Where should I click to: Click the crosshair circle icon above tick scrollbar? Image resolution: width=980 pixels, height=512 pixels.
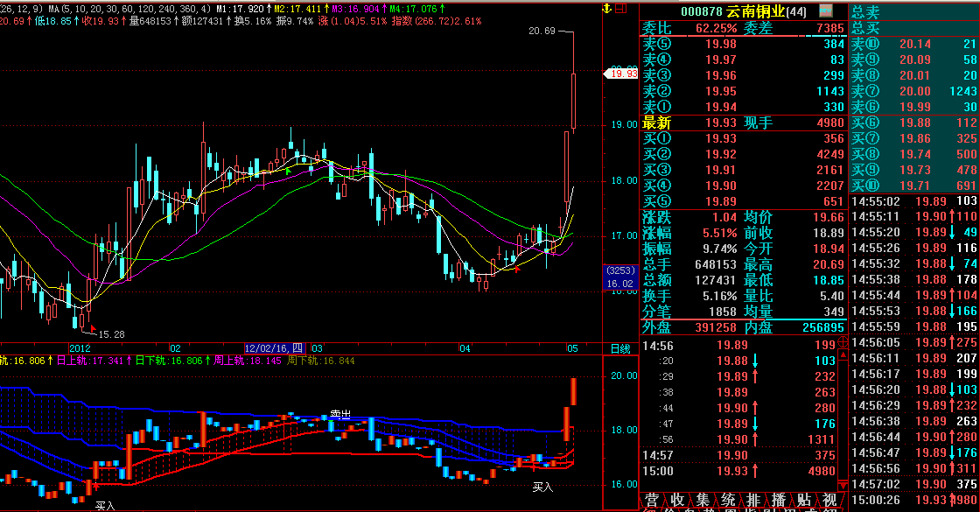click(843, 340)
